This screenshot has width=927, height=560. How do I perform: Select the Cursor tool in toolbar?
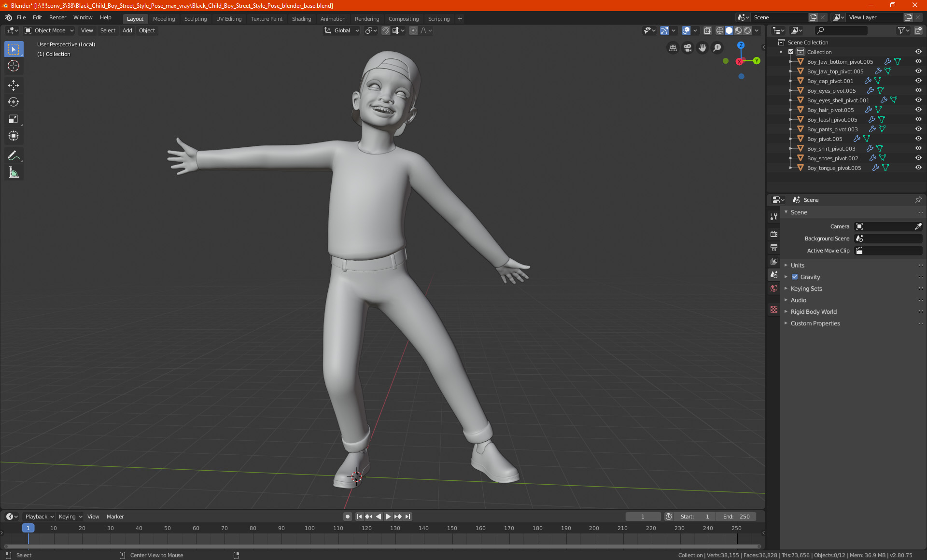(x=14, y=66)
